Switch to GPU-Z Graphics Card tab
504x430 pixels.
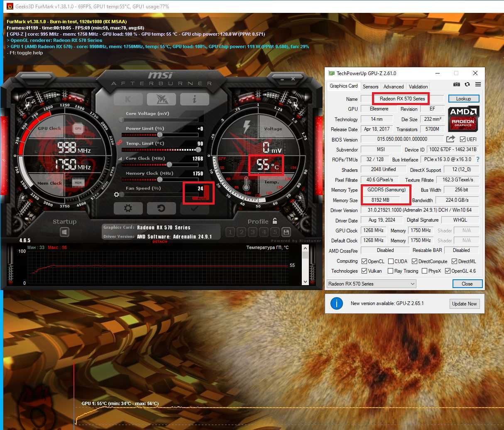tap(344, 86)
